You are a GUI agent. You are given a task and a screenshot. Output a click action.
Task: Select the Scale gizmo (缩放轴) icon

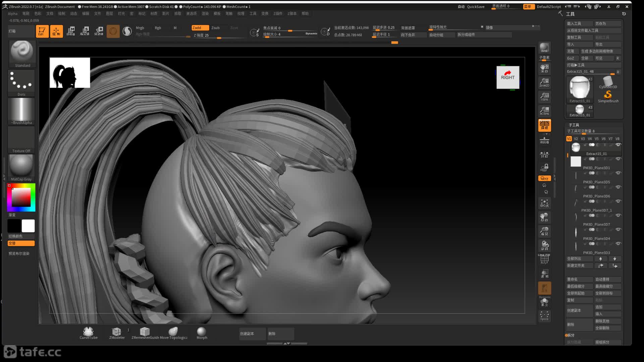(85, 31)
